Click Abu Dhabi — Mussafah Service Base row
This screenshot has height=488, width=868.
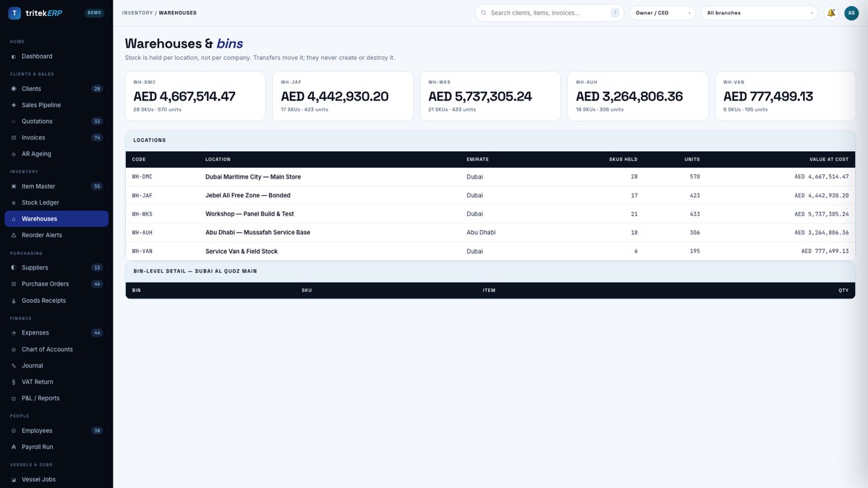[x=490, y=233]
